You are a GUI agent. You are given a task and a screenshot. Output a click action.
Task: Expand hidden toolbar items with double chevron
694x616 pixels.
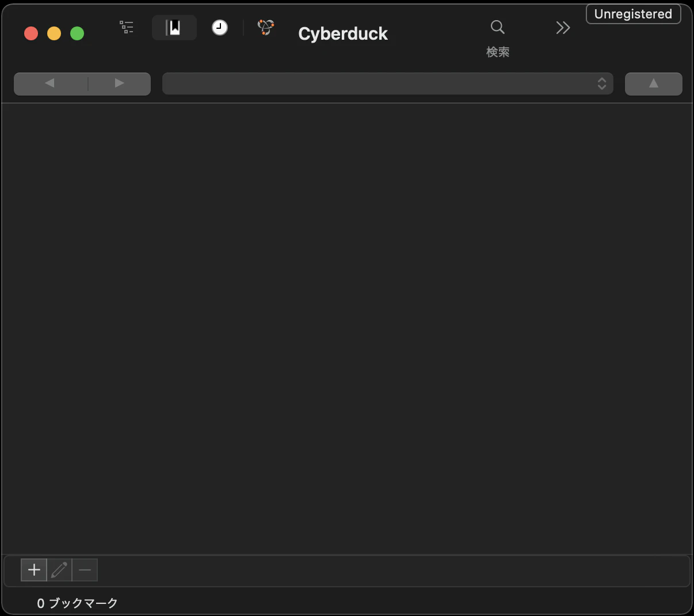tap(563, 28)
